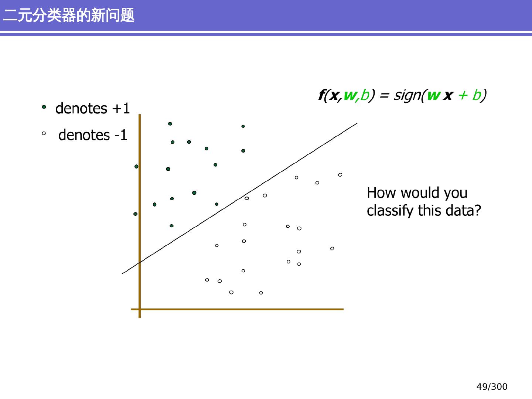Click the origin where the axes cross
The height and width of the screenshot is (399, 532).
(x=140, y=309)
